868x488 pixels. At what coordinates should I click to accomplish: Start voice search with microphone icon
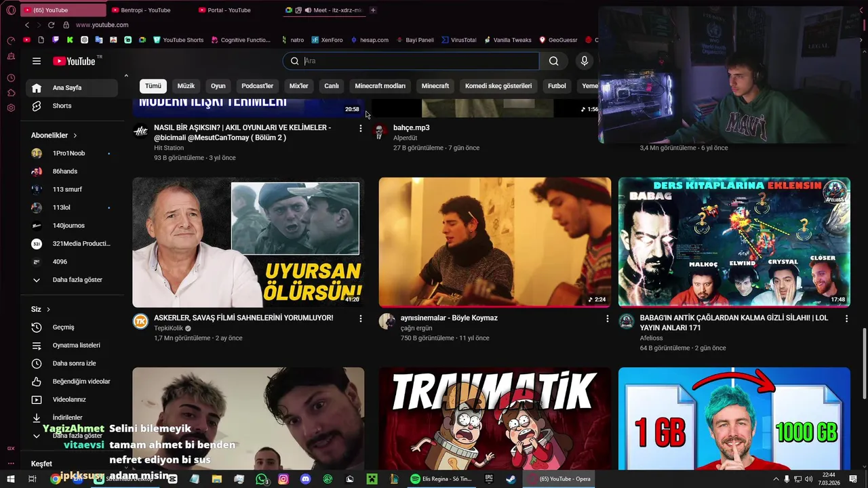pos(585,61)
